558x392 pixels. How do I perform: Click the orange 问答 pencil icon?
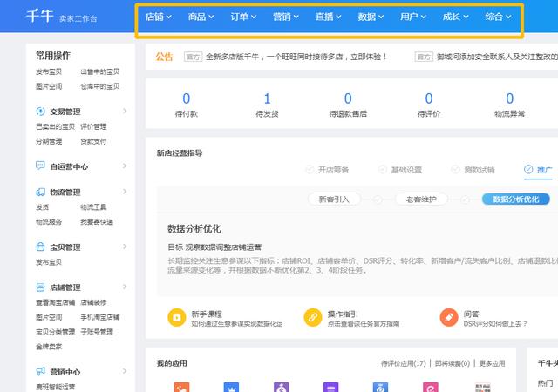coord(449,317)
